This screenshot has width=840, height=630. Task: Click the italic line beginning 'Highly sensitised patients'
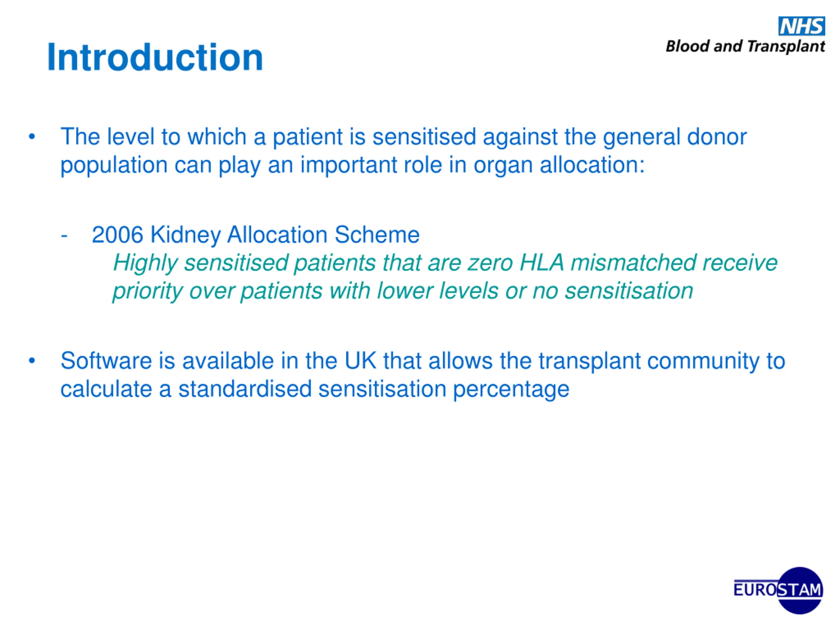(x=445, y=263)
